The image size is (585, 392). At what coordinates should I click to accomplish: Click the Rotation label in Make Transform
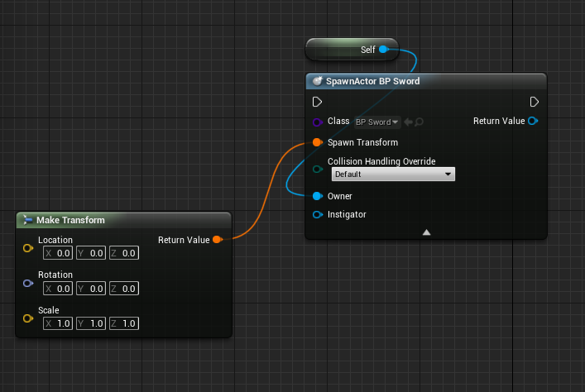[x=55, y=275]
